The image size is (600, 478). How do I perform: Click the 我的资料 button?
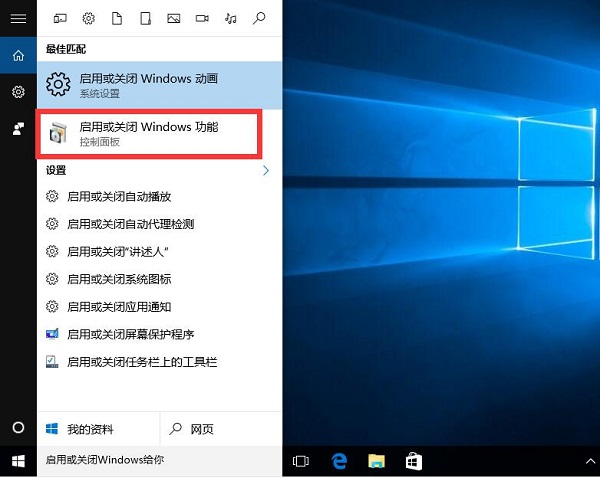click(98, 429)
